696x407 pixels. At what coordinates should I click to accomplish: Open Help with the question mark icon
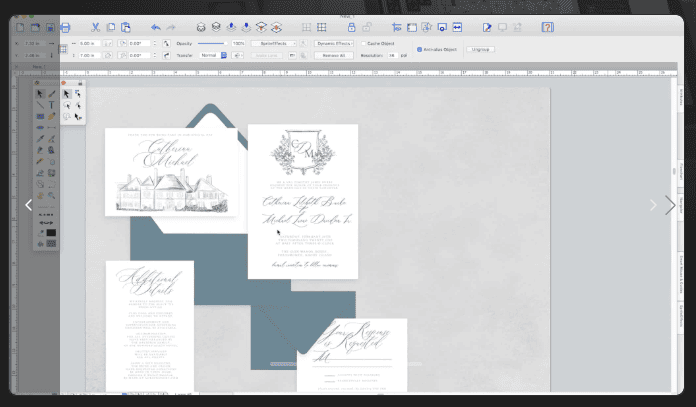click(547, 28)
